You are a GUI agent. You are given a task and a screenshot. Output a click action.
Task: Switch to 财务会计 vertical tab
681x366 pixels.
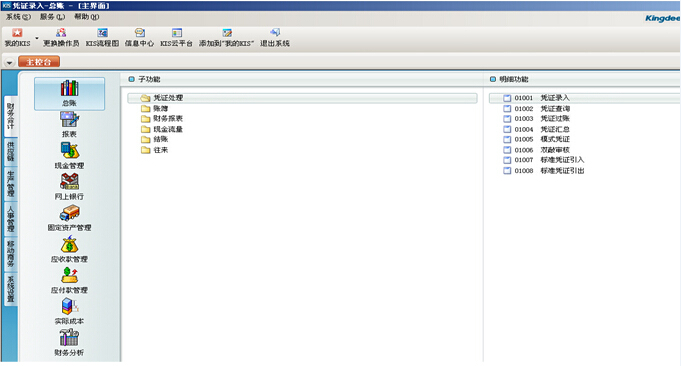tap(10, 116)
